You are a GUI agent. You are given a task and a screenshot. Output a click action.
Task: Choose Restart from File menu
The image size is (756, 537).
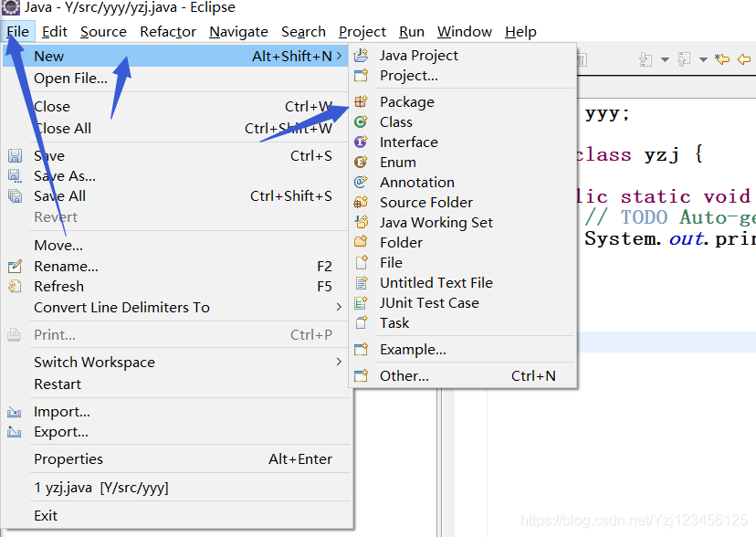[x=176, y=384]
